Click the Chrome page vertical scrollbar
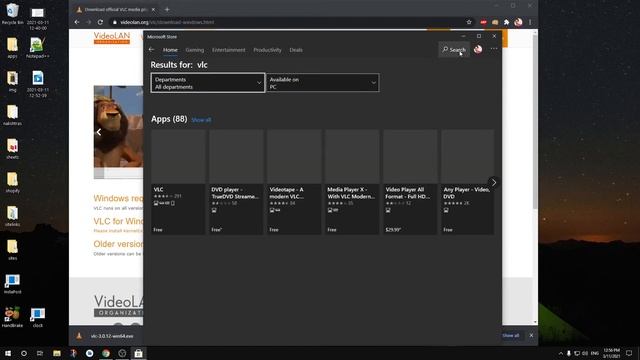640x360 pixels. (x=535, y=122)
